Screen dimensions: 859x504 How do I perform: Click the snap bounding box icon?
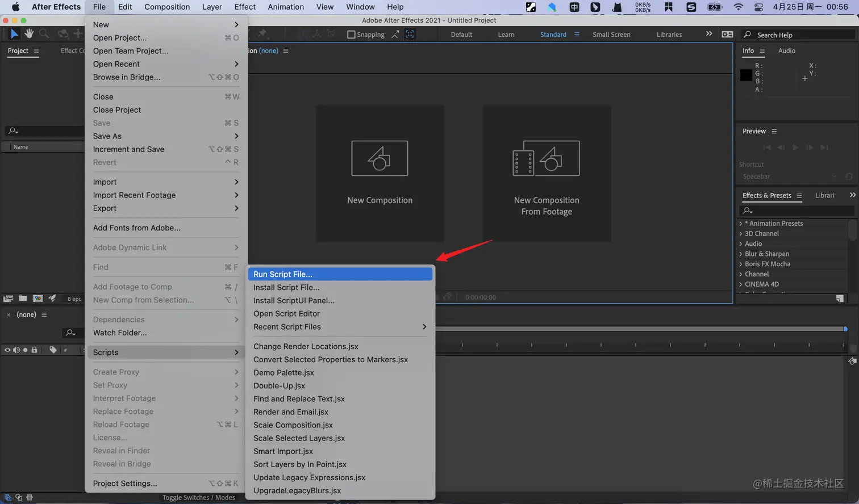click(410, 35)
